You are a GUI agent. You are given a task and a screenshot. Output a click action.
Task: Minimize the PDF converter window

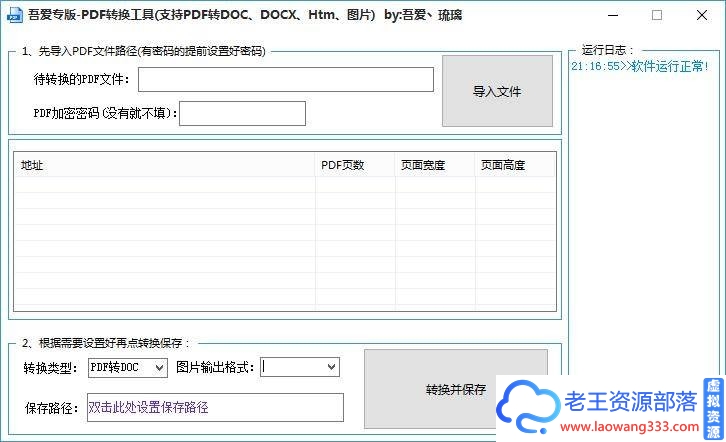[x=610, y=15]
